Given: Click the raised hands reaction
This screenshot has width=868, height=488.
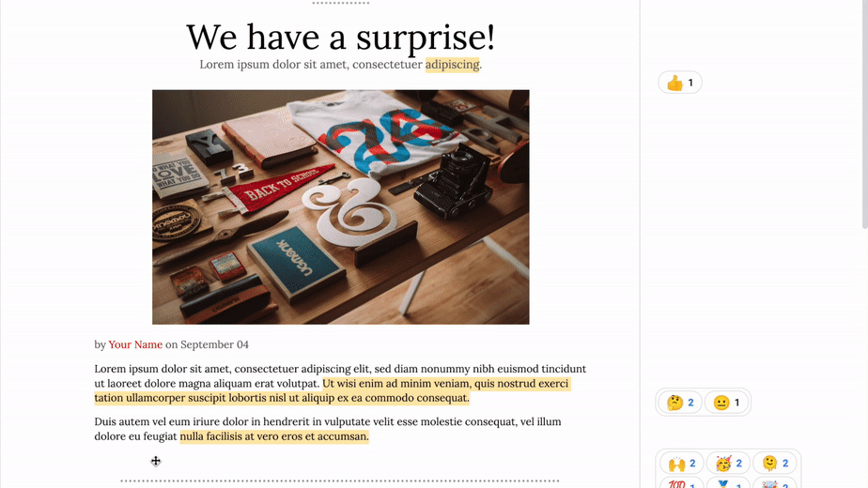Looking at the screenshot, I should click(682, 464).
